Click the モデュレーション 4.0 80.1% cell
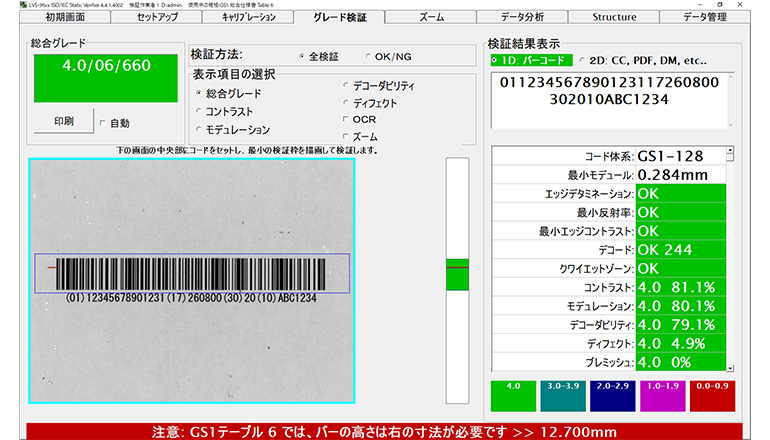This screenshot has width=770, height=440. 681,306
